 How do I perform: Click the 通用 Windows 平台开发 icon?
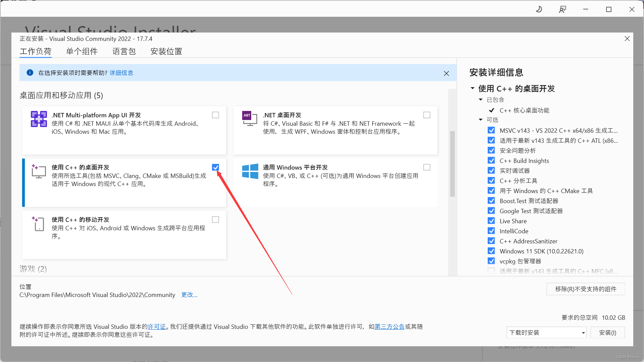(250, 172)
